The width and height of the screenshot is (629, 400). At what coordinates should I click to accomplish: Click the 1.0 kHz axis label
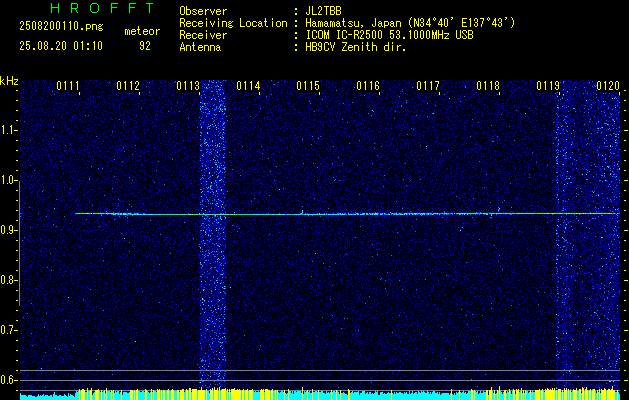tap(8, 180)
